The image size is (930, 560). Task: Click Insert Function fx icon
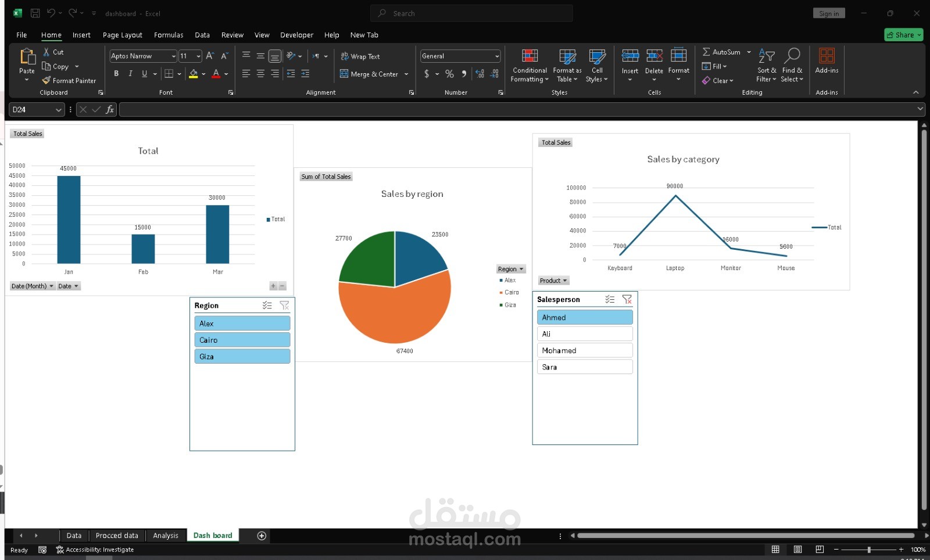pyautogui.click(x=110, y=109)
